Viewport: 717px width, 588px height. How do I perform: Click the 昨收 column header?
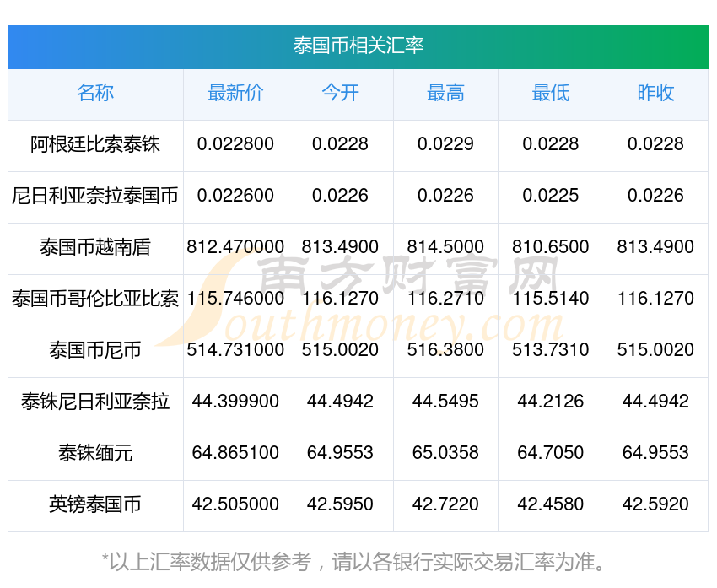coord(655,94)
